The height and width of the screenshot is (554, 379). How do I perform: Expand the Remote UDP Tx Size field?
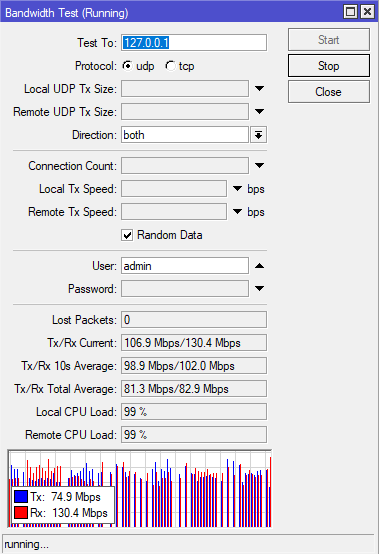[259, 112]
